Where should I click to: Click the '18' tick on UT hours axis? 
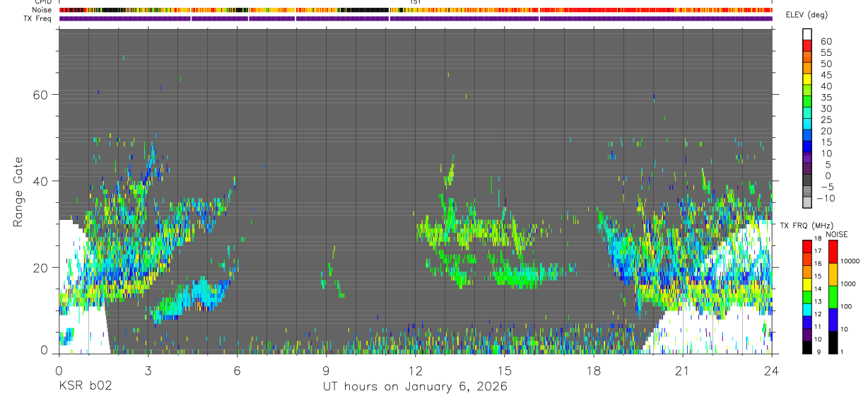(x=594, y=370)
